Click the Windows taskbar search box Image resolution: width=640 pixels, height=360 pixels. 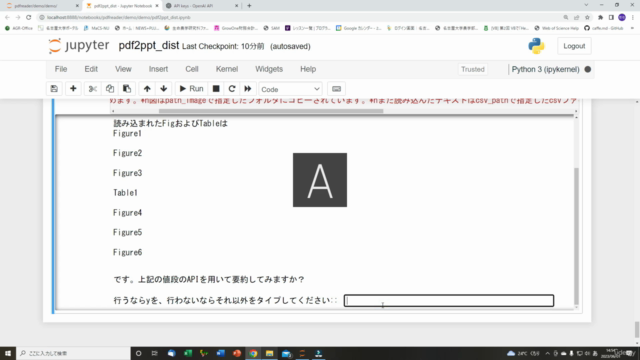73,353
